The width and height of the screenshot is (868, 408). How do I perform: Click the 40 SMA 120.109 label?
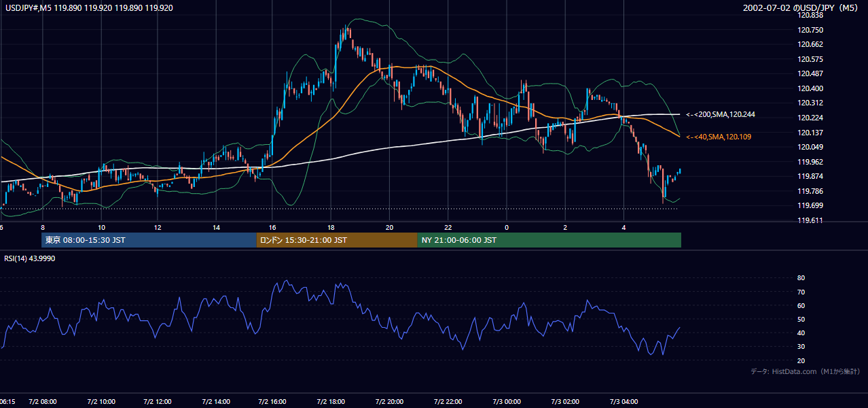point(719,137)
